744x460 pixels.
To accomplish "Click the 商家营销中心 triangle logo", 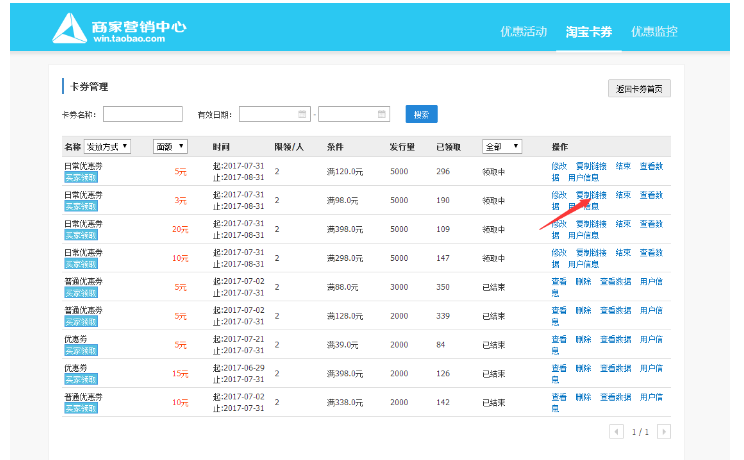I will coord(70,28).
